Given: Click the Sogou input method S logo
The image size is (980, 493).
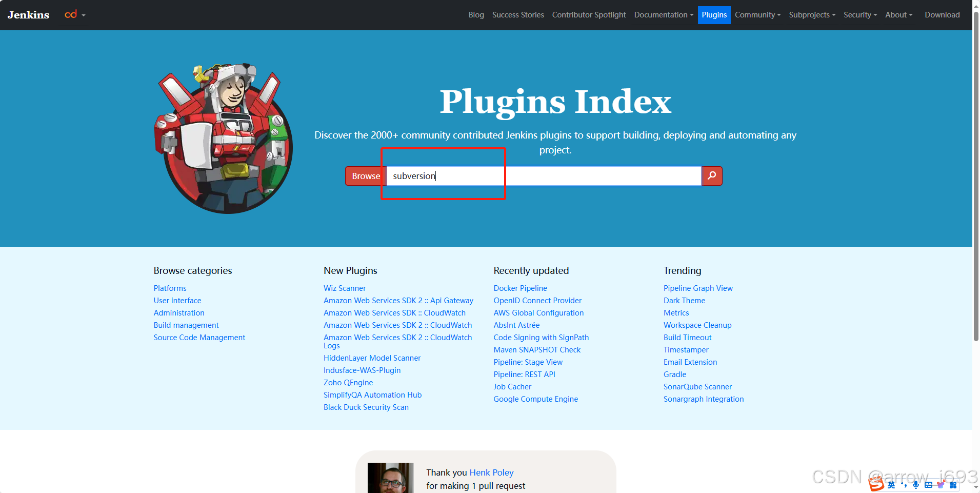Looking at the screenshot, I should (876, 484).
